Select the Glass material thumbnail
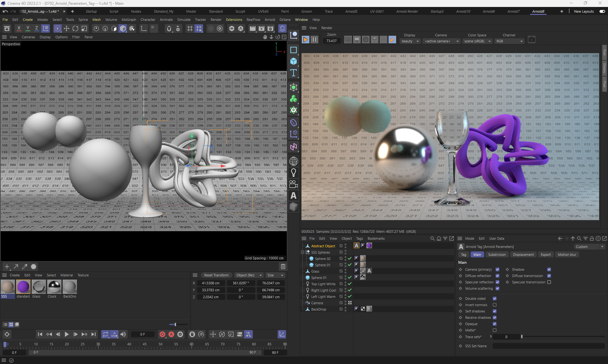 (39, 287)
